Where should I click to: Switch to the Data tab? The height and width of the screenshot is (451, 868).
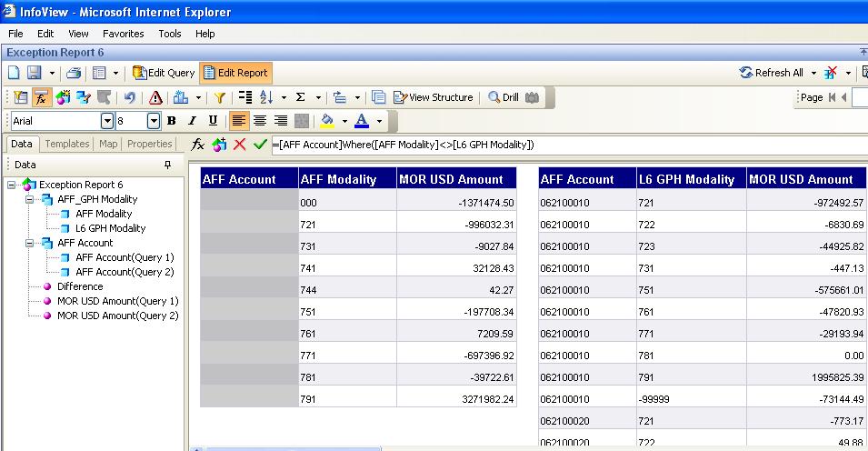coord(22,144)
